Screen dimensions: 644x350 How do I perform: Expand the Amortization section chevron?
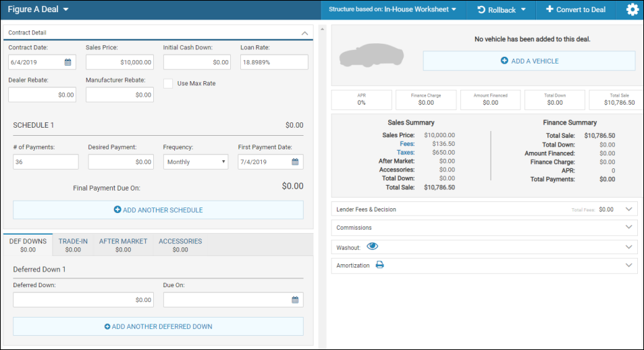point(628,265)
